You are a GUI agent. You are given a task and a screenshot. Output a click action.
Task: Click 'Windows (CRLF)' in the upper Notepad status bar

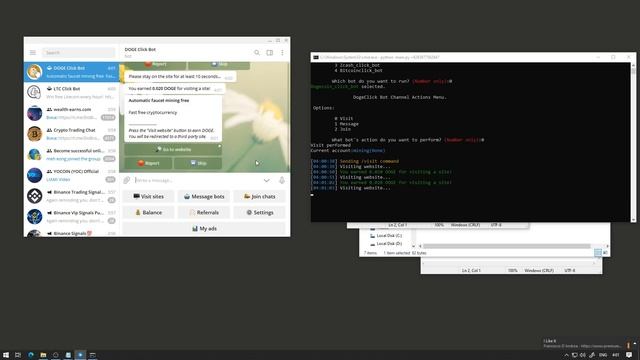(465, 225)
